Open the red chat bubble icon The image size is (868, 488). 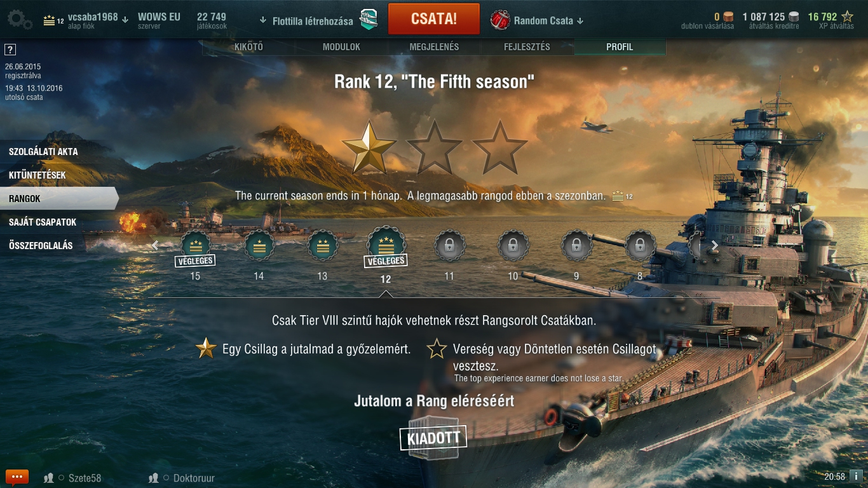[x=17, y=477]
